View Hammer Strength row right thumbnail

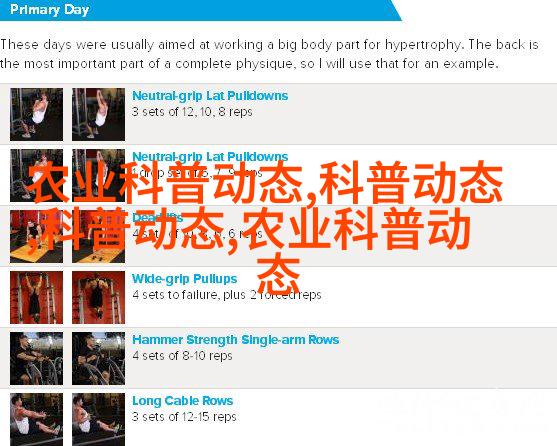(x=98, y=359)
